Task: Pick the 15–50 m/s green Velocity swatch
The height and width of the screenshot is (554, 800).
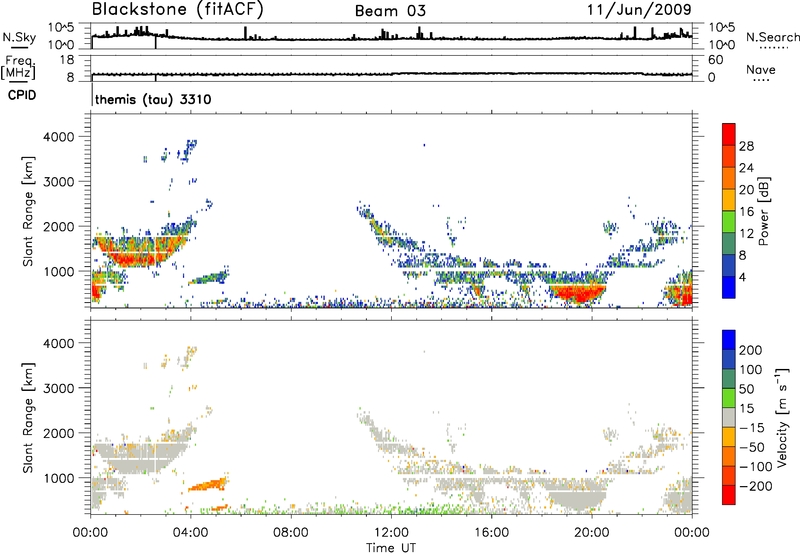Action: (x=729, y=398)
